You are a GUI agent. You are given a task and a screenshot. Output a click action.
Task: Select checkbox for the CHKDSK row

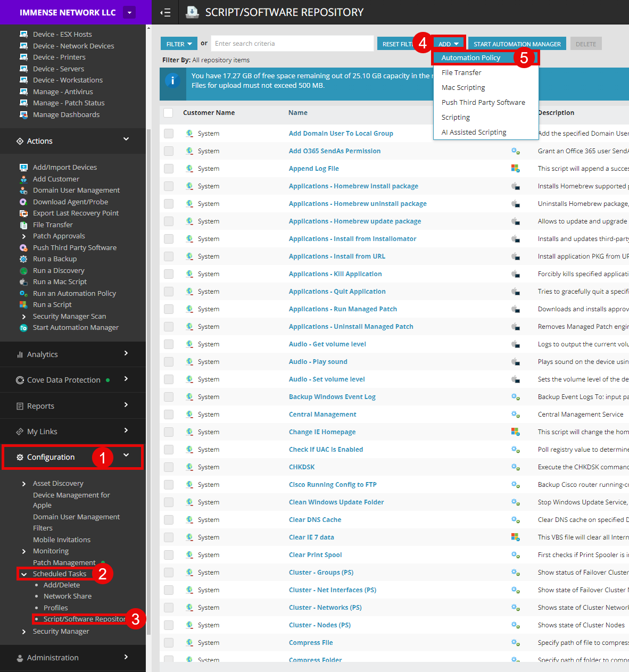[169, 467]
